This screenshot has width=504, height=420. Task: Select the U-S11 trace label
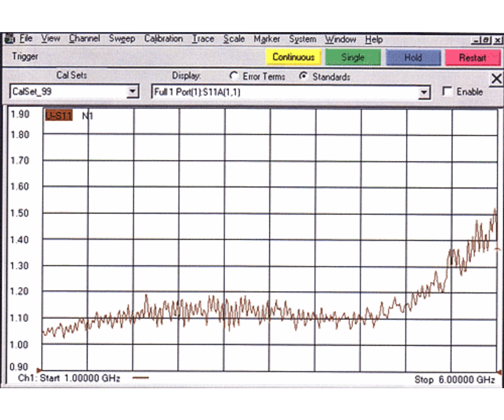point(59,115)
